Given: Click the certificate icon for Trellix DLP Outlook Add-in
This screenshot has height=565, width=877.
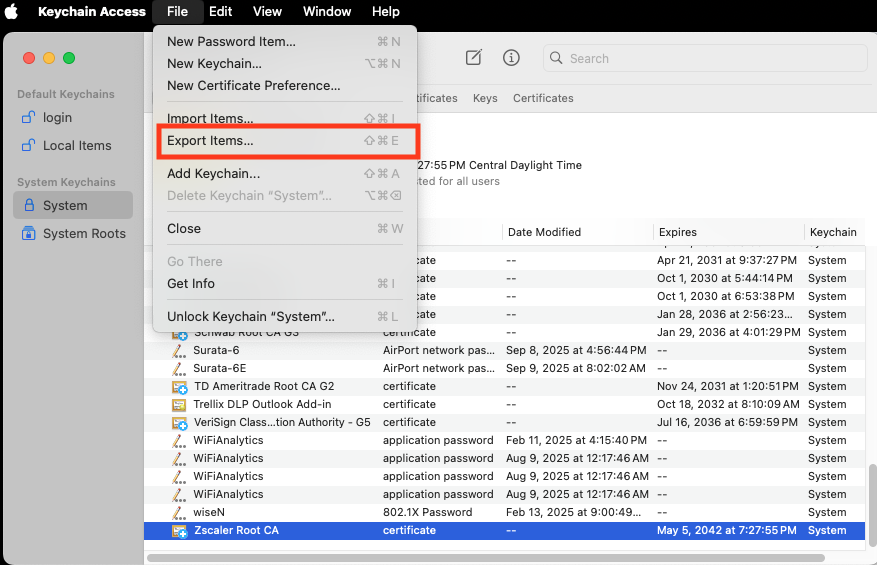Looking at the screenshot, I should [x=179, y=404].
